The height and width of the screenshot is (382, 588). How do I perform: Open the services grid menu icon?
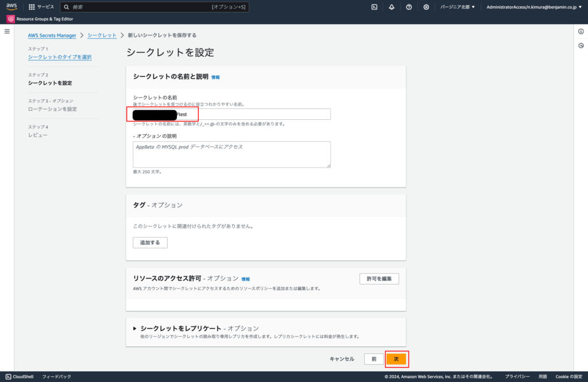pos(32,7)
